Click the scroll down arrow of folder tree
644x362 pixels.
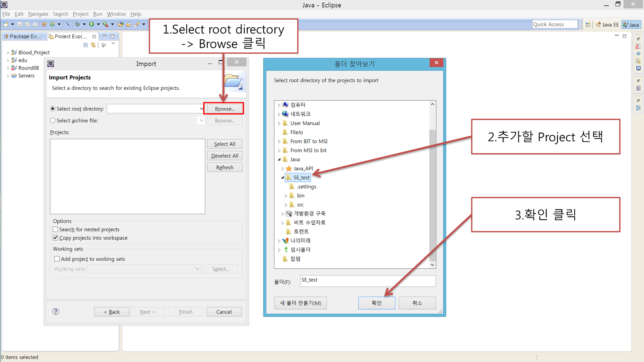(432, 265)
